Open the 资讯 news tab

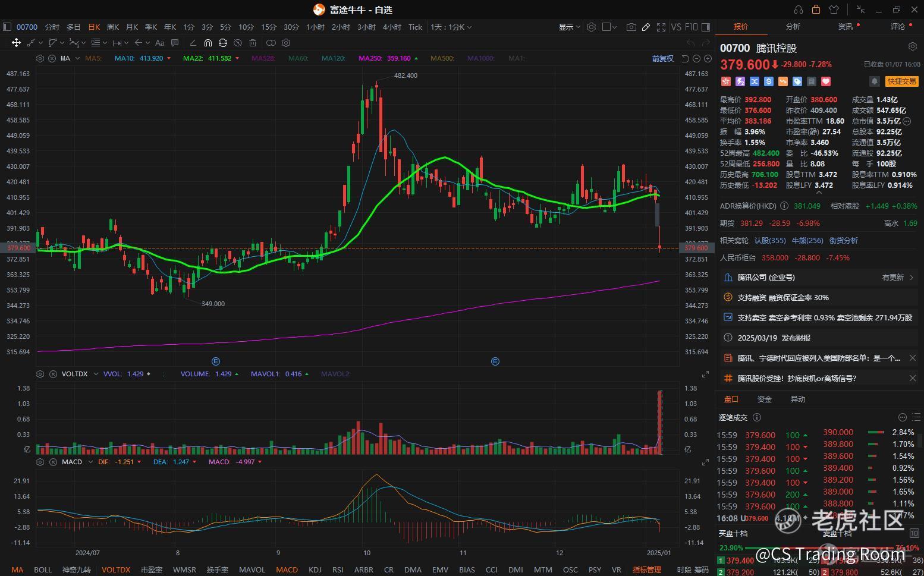click(x=846, y=27)
